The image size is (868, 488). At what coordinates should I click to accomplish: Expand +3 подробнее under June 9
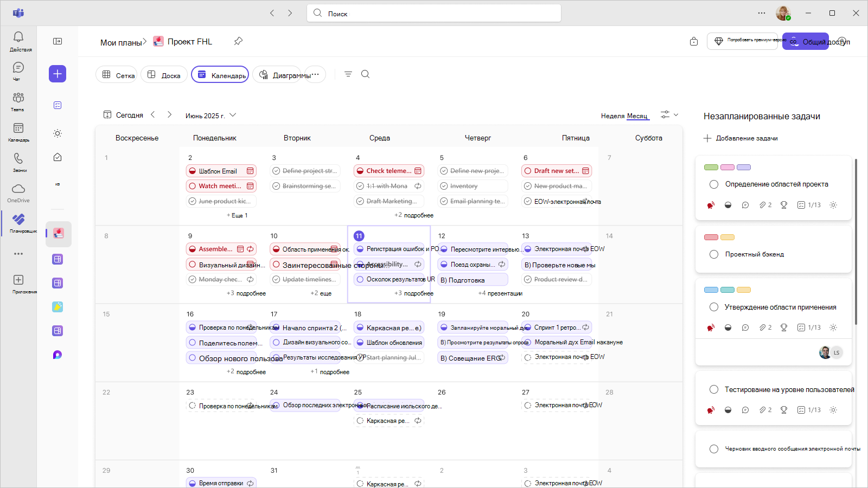click(x=246, y=293)
